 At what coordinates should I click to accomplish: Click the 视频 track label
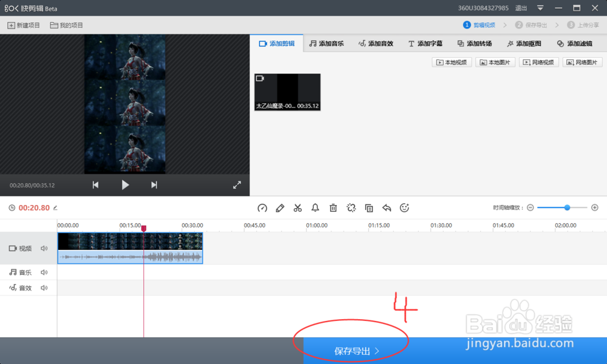click(x=21, y=248)
